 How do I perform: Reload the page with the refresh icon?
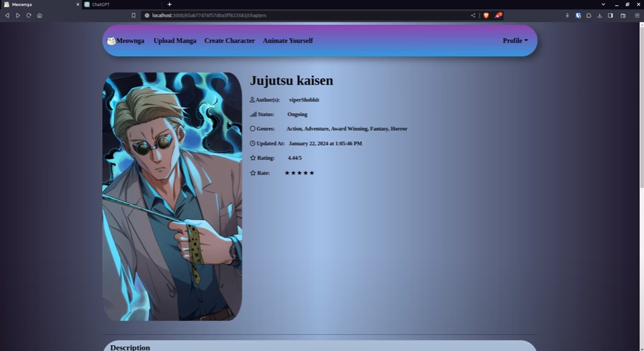click(x=29, y=15)
